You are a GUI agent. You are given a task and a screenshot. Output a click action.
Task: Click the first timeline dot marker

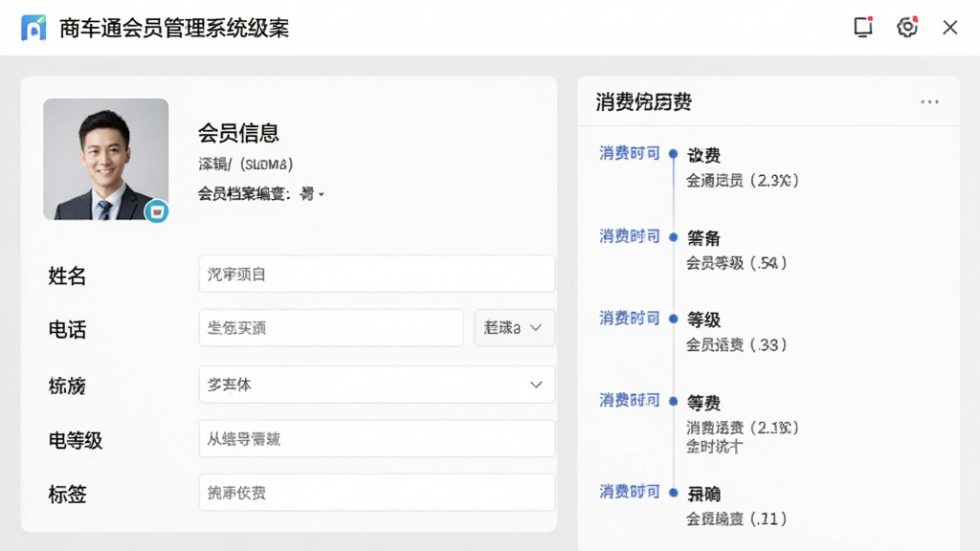[x=673, y=154]
